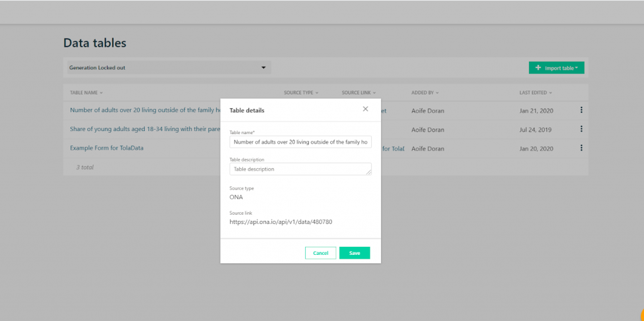Sort by Source Link column header
The width and height of the screenshot is (644, 321).
[358, 93]
